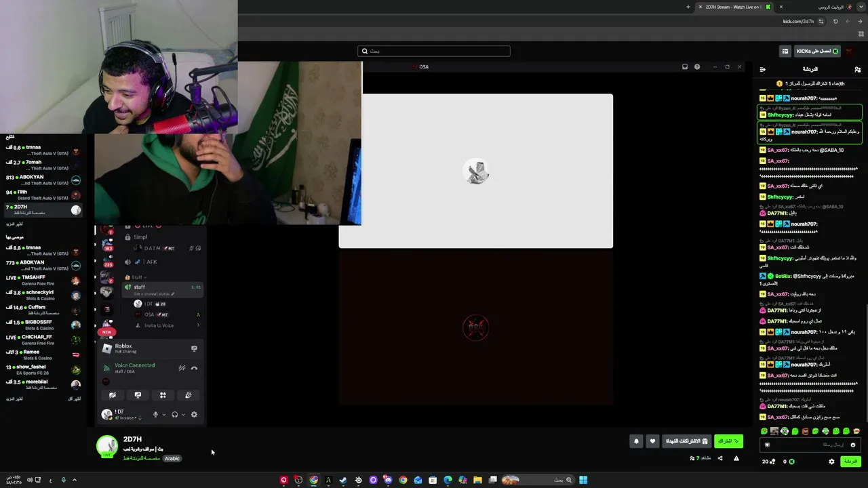Mute the Discord microphone
Viewport: 868px width, 488px height.
click(x=155, y=415)
